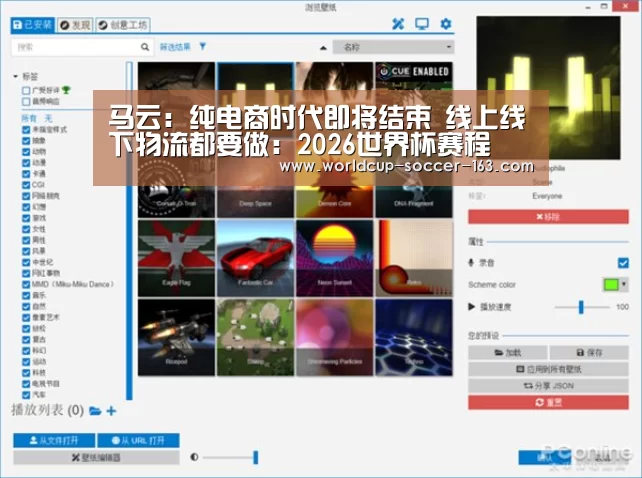Open the wallpaper tools wrench icon
This screenshot has width=642, height=478.
(x=398, y=24)
